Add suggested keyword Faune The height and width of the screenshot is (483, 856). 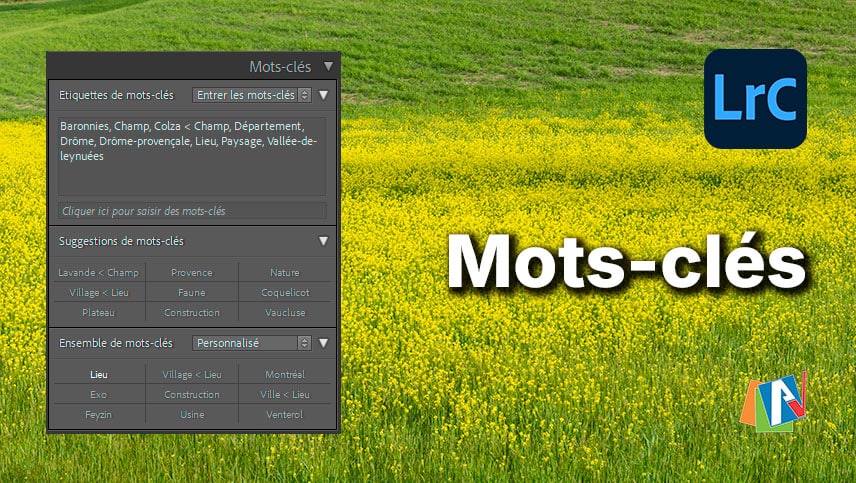[x=192, y=293]
